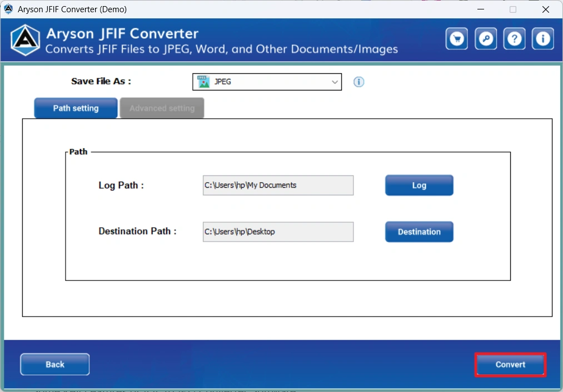
Task: Click the JPEG format icon in dropdown
Action: tap(203, 82)
